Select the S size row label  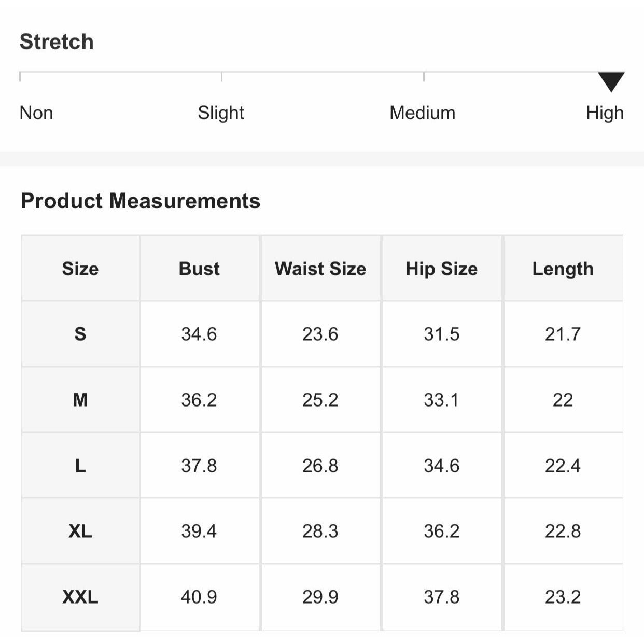coord(80,334)
